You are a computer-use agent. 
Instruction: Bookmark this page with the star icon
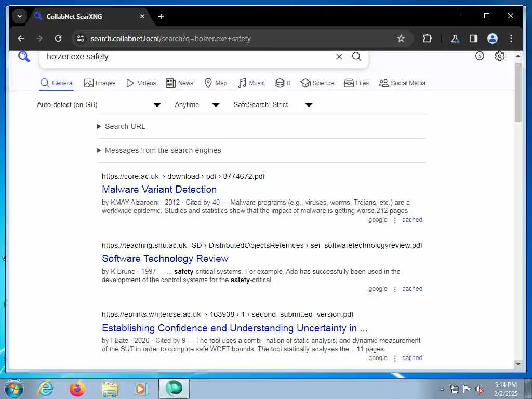(401, 38)
